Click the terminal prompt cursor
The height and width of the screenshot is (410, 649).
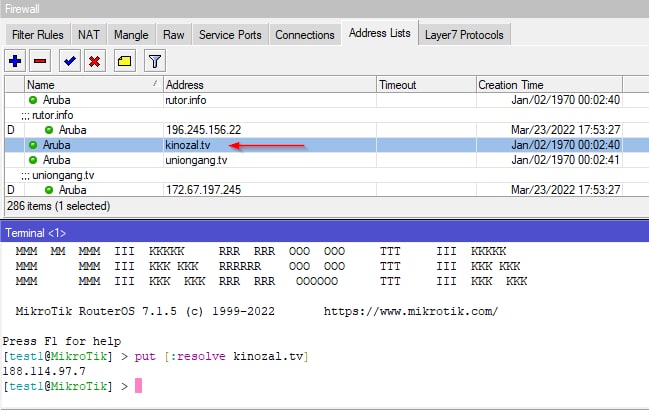[x=138, y=386]
